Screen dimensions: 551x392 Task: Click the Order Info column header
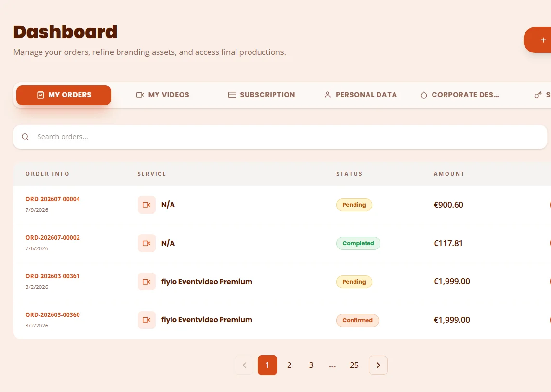(x=47, y=174)
